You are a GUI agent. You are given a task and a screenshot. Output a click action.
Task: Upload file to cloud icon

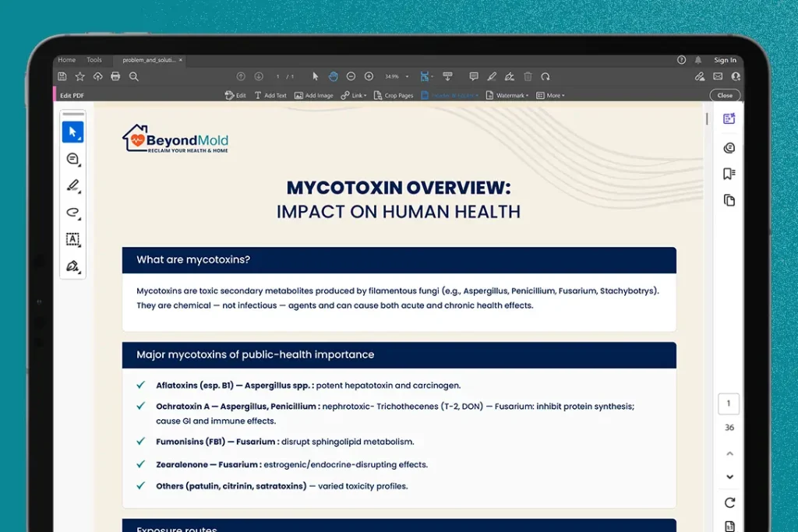[97, 76]
